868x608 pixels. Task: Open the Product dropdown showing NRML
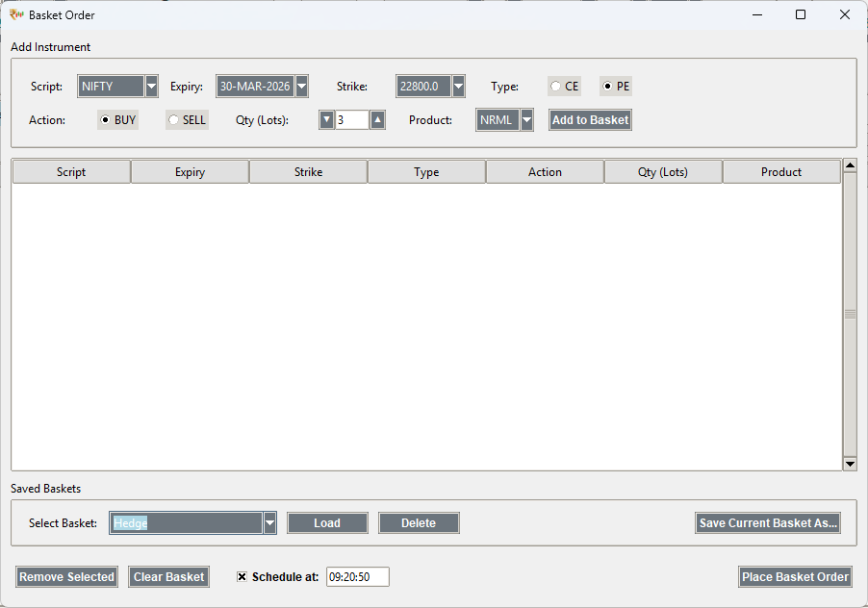tap(526, 119)
